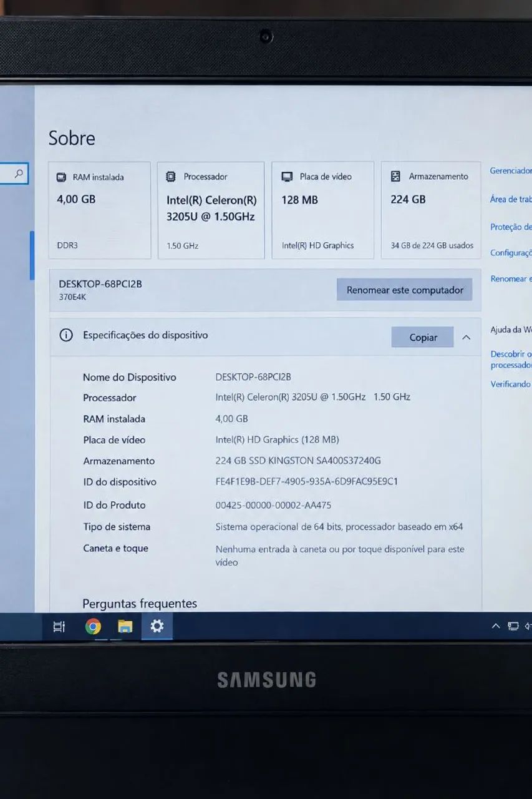Click the Renomear este computador button

tap(405, 290)
